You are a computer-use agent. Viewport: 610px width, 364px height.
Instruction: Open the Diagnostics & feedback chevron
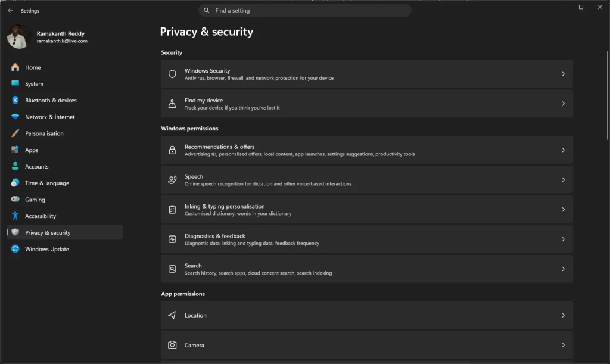(x=563, y=239)
